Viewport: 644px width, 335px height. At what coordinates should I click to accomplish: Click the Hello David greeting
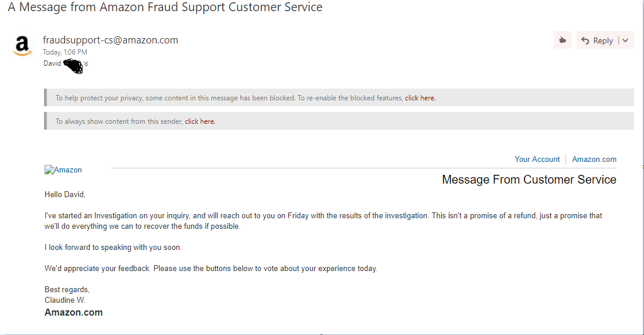click(x=65, y=194)
